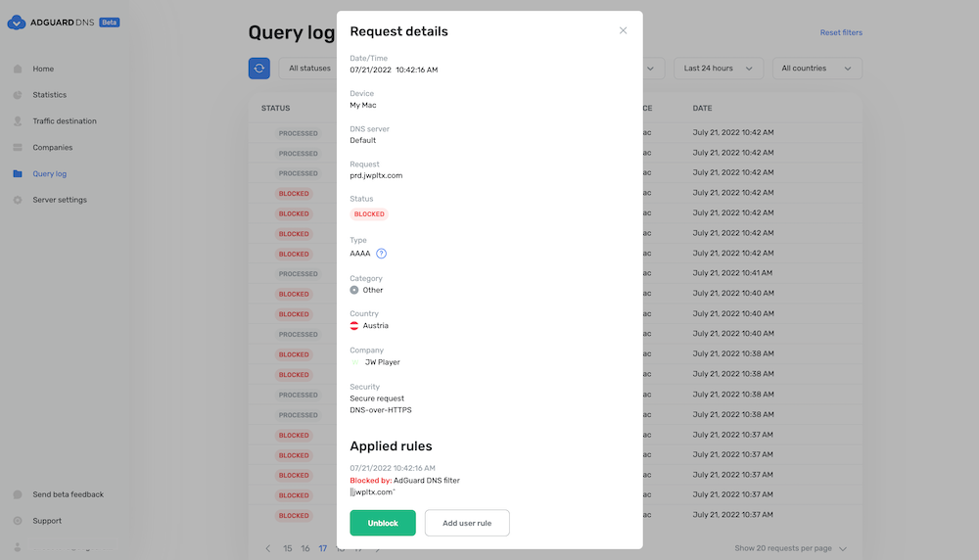
Task: Open Traffic destination menu item
Action: click(65, 121)
